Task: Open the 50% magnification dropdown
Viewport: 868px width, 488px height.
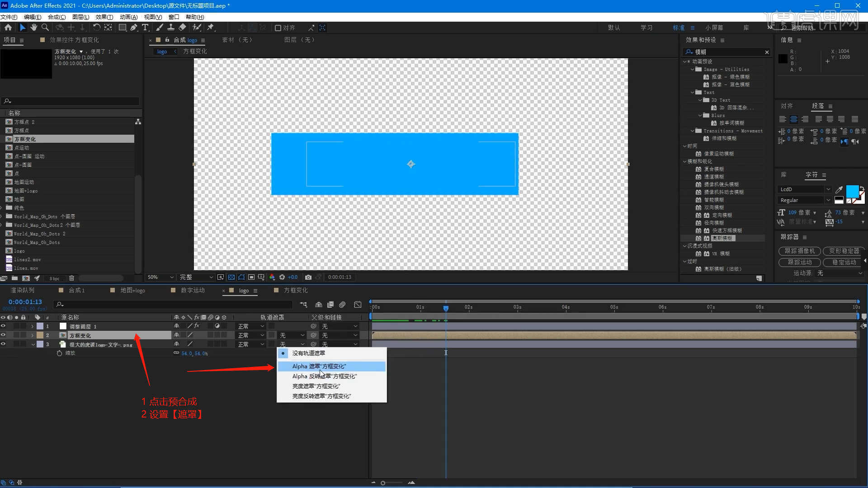Action: pos(160,277)
